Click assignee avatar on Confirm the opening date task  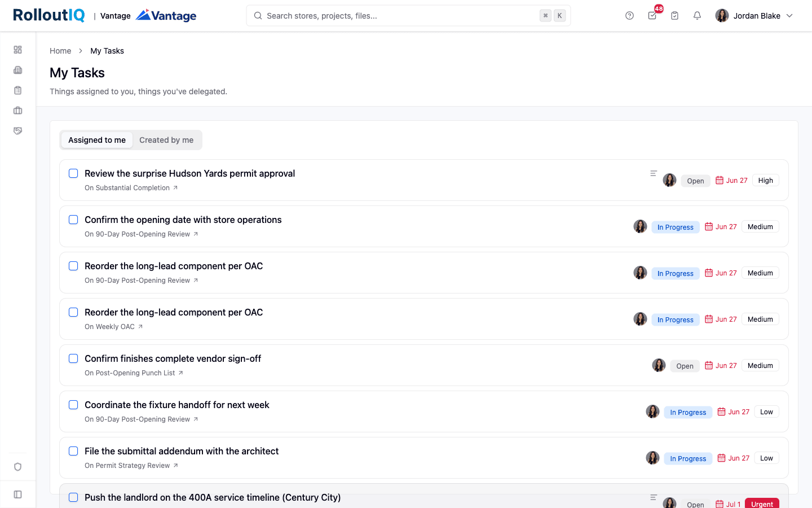[x=640, y=226]
